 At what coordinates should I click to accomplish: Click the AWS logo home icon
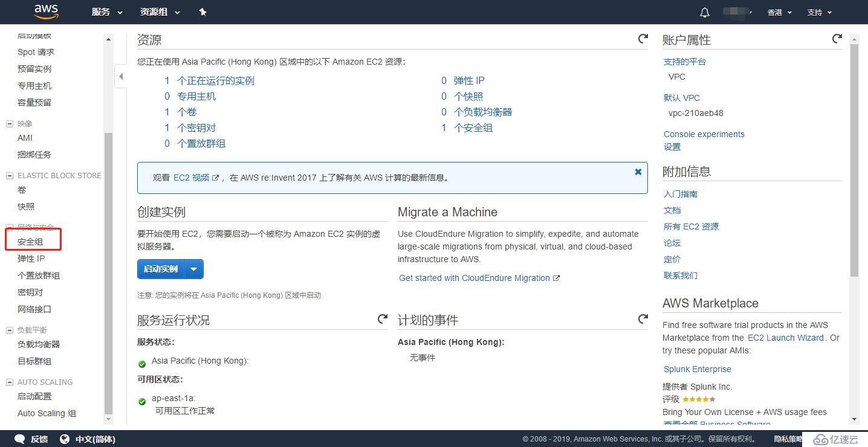[x=46, y=11]
